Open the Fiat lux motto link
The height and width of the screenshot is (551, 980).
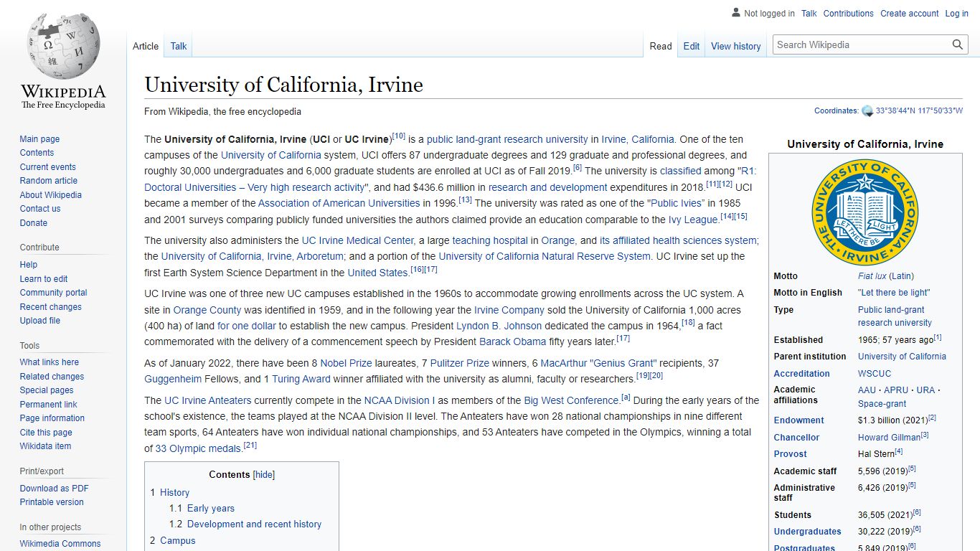coord(872,275)
